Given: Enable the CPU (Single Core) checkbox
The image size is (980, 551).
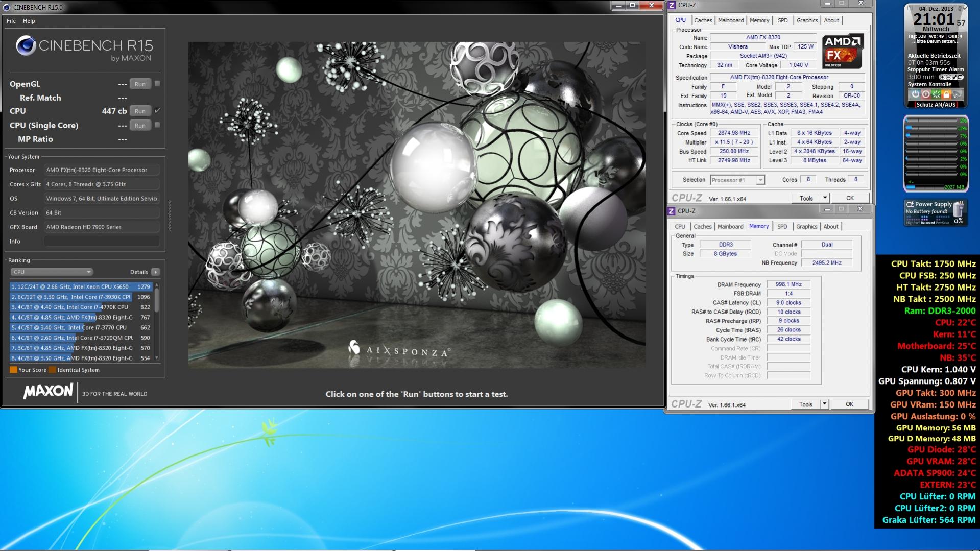Looking at the screenshot, I should [157, 125].
